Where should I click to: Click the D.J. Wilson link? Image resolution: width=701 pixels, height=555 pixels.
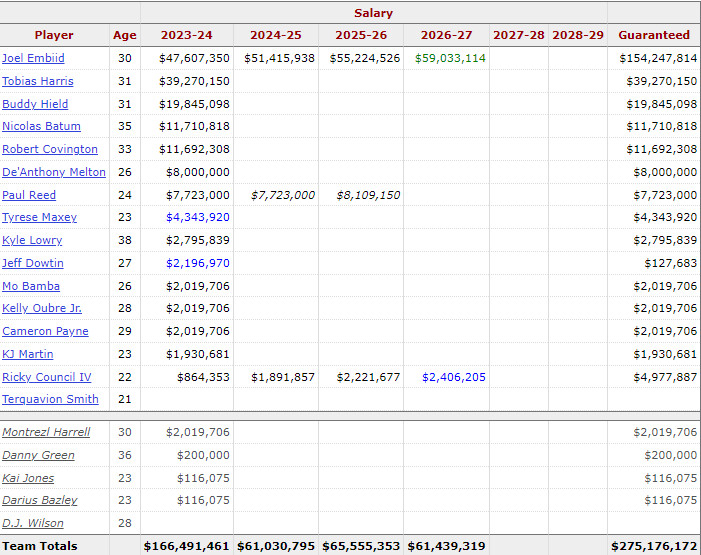(x=33, y=523)
